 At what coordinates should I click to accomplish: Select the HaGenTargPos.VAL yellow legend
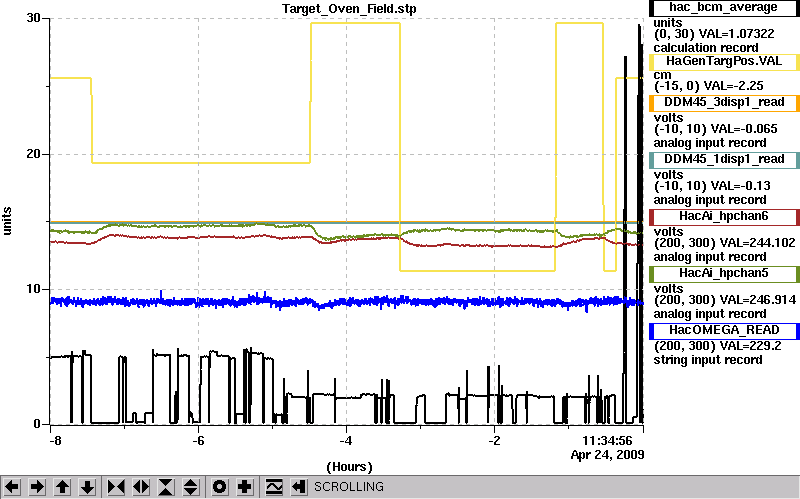click(x=723, y=62)
